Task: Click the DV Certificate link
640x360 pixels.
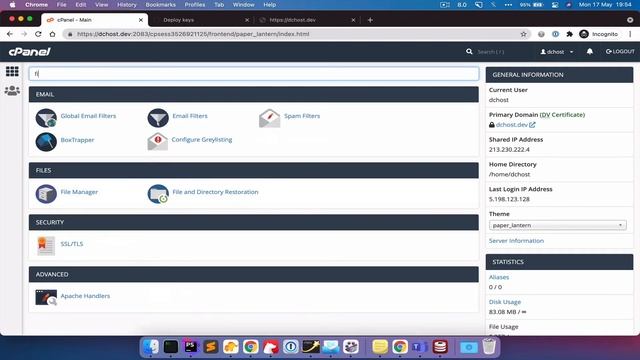Action: (x=562, y=115)
